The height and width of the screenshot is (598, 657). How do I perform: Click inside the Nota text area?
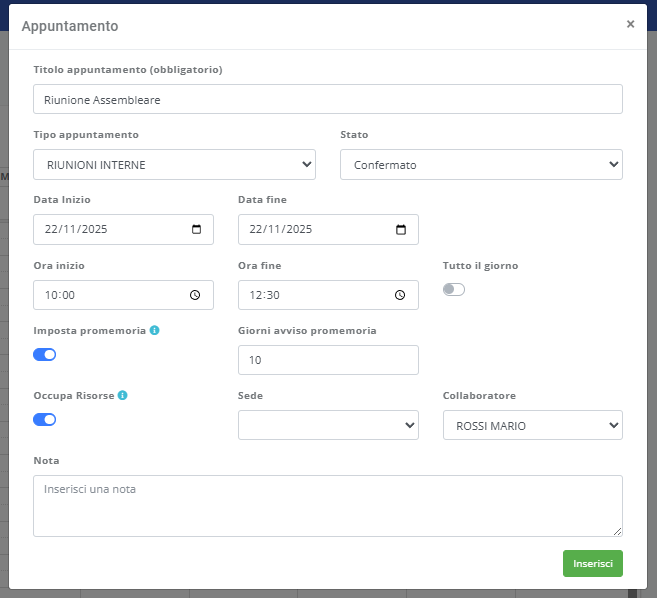(328, 505)
